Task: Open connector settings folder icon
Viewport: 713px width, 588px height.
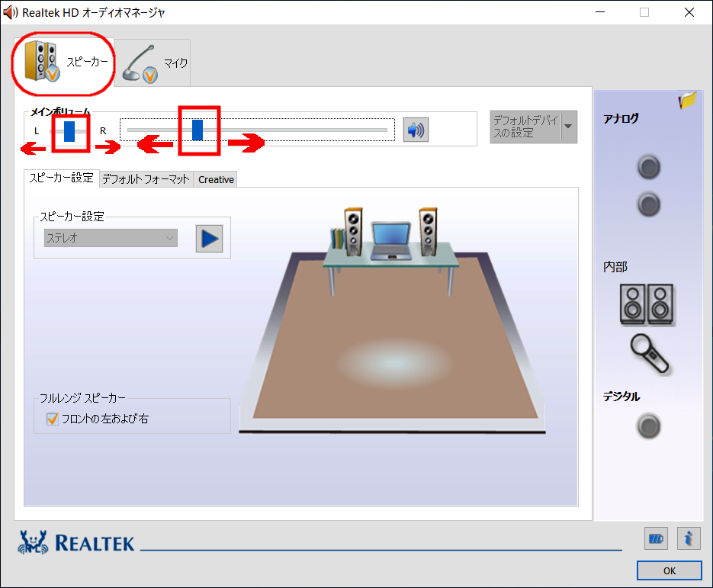Action: coord(688,101)
